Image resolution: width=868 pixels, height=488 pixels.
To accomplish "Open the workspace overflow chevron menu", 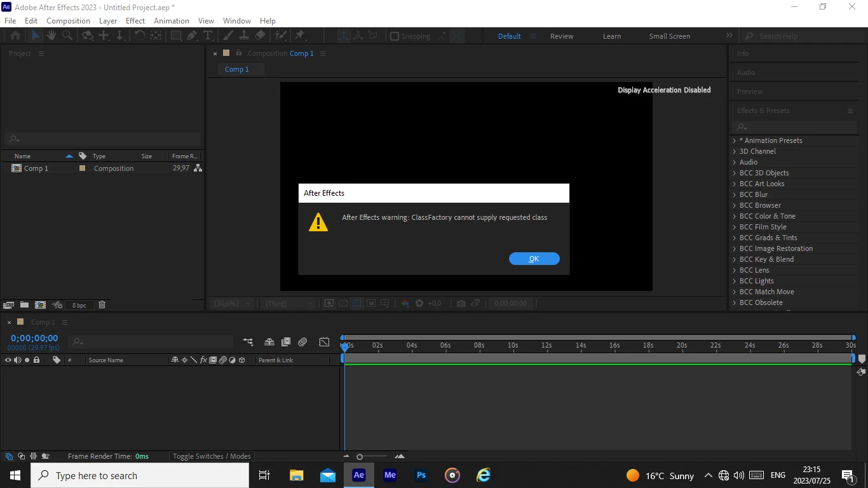I will pyautogui.click(x=729, y=36).
